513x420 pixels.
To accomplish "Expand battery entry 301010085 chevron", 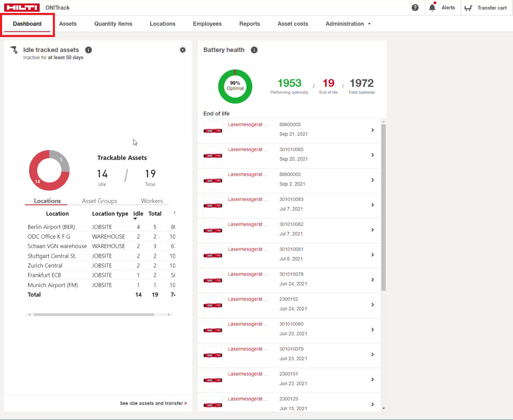I will 372,155.
